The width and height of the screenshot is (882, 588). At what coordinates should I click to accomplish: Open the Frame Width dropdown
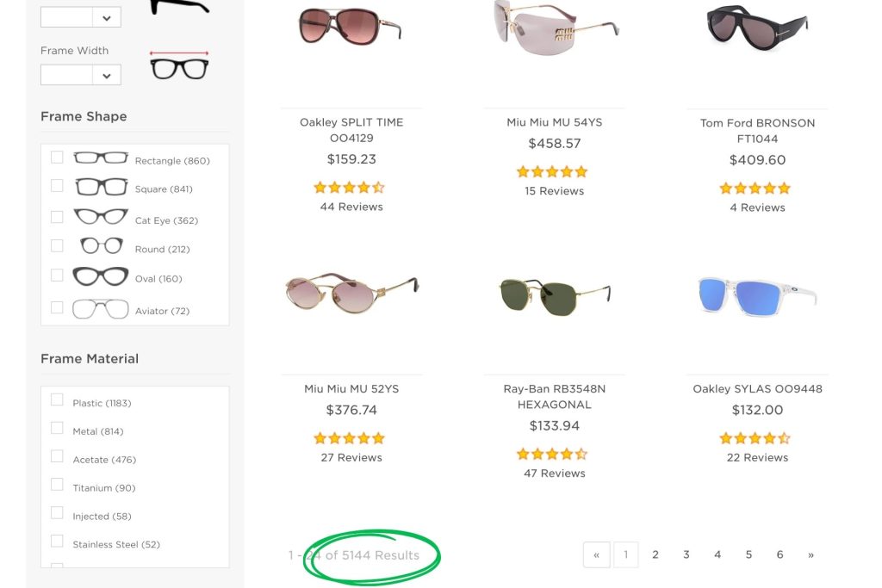[x=80, y=75]
